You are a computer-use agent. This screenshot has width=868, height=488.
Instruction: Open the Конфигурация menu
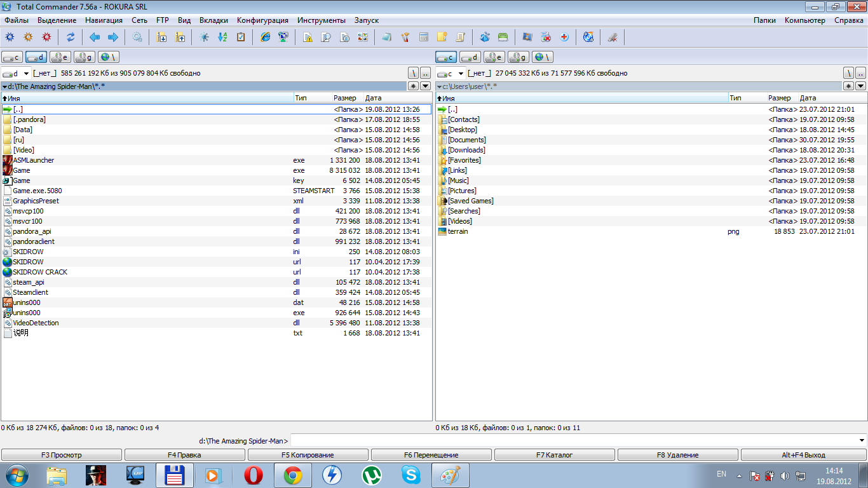262,20
